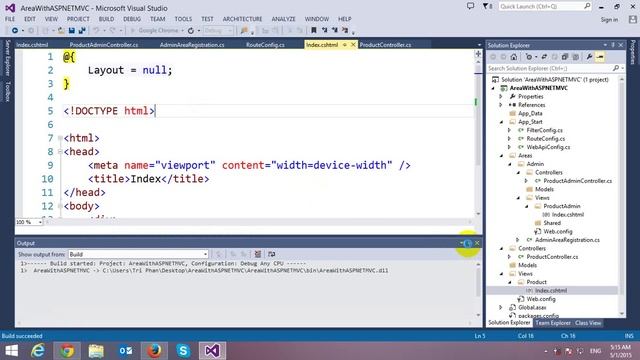Start debugging with Google Chrome button
The image size is (640, 360).
click(x=155, y=31)
